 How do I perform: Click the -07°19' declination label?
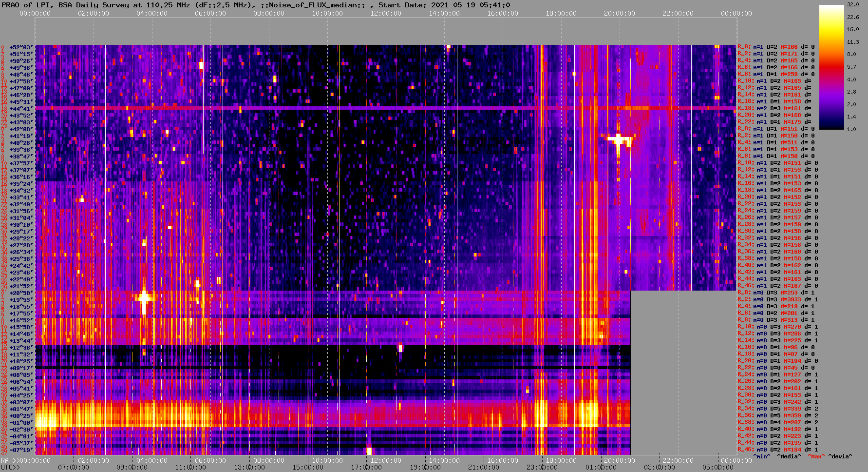[20, 450]
